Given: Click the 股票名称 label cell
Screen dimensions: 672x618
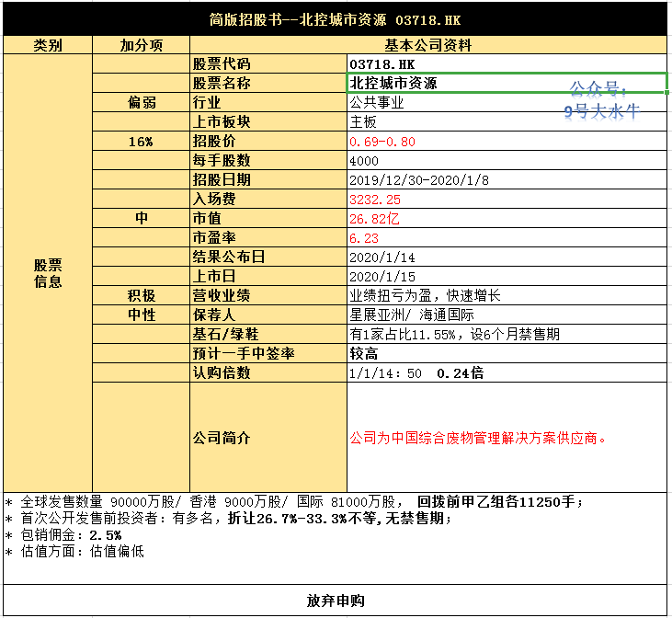Looking at the screenshot, I should click(268, 83).
